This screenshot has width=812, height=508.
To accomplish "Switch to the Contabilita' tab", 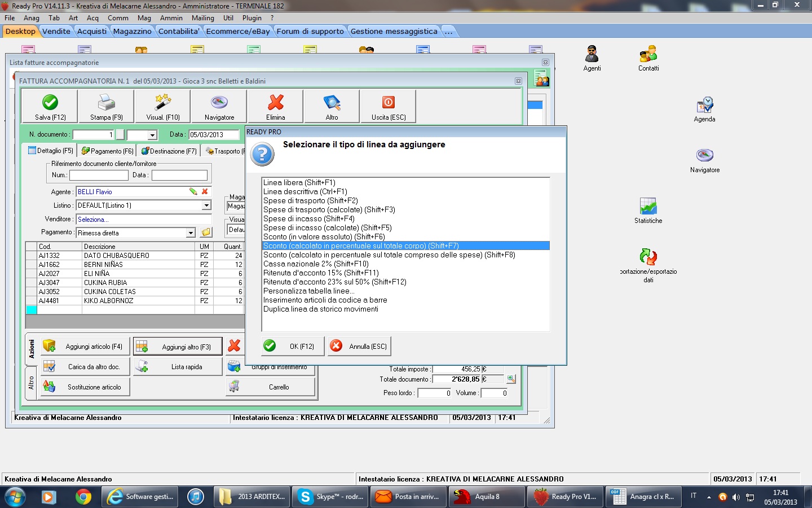I will (179, 31).
